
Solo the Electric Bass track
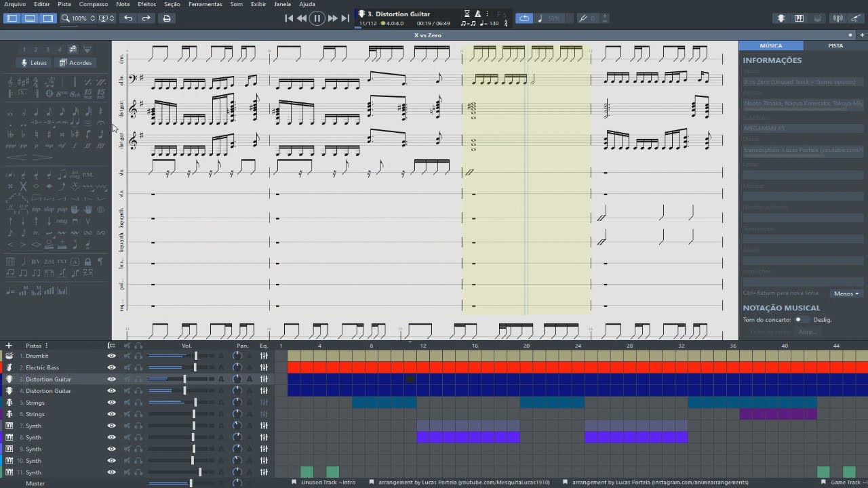click(x=138, y=367)
